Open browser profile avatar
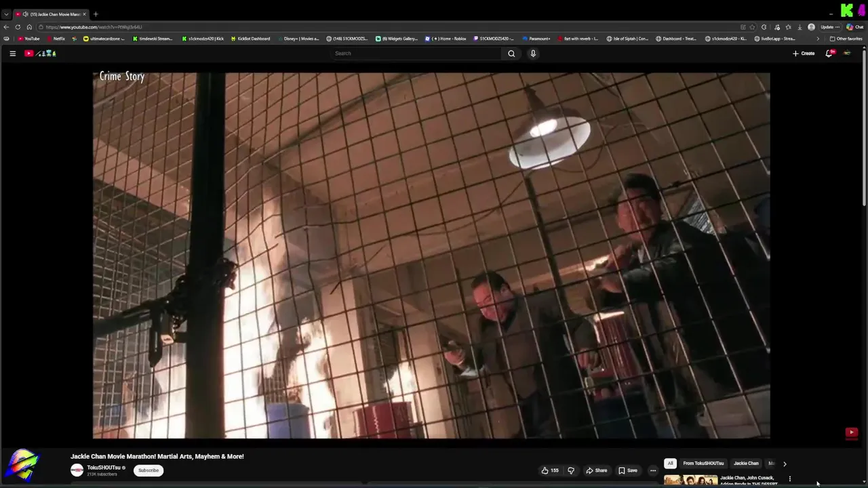 pyautogui.click(x=811, y=27)
